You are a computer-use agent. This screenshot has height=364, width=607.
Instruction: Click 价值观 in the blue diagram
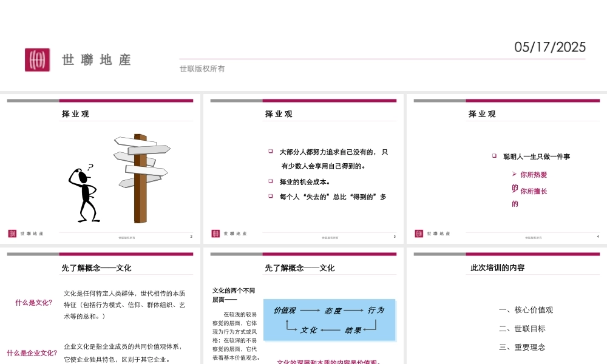(285, 310)
